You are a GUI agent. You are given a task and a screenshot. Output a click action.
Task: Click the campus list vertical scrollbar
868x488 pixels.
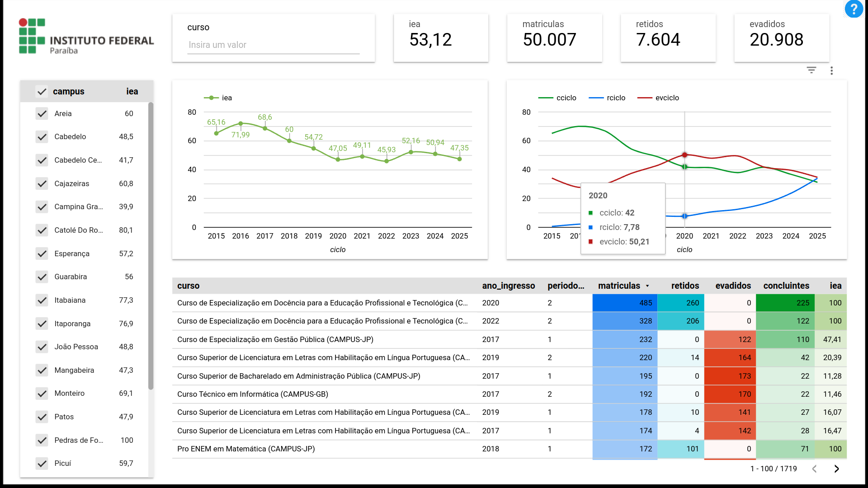[x=151, y=245]
